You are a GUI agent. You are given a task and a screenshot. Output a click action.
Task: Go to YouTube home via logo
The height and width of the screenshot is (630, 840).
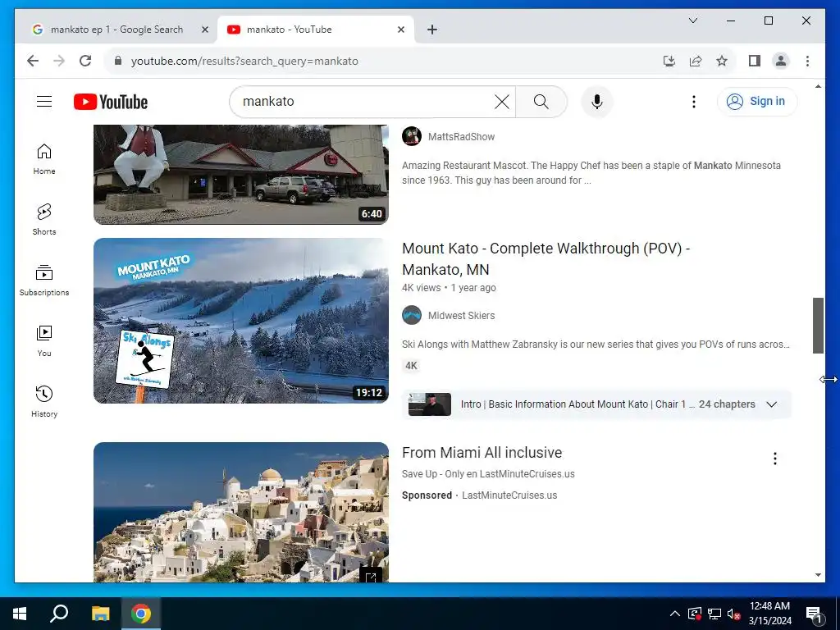(111, 102)
